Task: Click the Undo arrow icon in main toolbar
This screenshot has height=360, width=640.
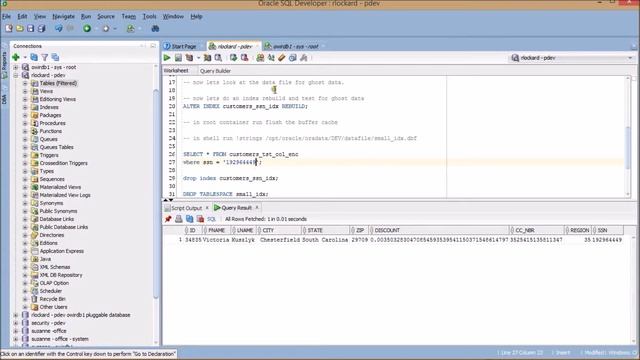Action: pyautogui.click(x=59, y=28)
